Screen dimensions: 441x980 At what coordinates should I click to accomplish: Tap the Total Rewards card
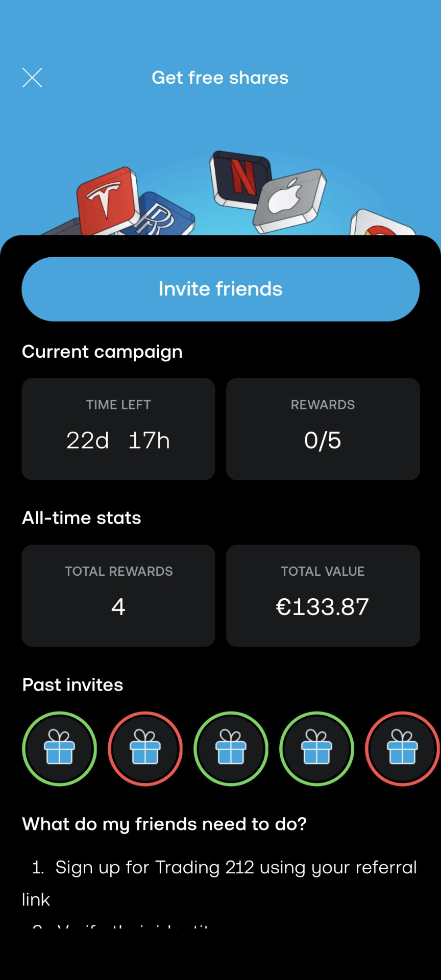tap(118, 596)
